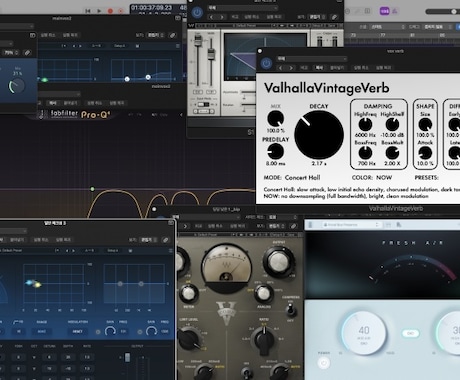Open the COLOR selector showing NOW
Viewport: 460px width, 380px height.
coord(384,178)
